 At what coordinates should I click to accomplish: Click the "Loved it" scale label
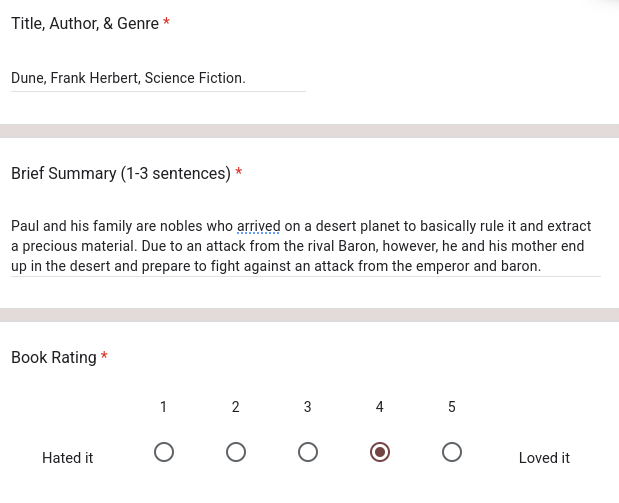[x=544, y=458]
